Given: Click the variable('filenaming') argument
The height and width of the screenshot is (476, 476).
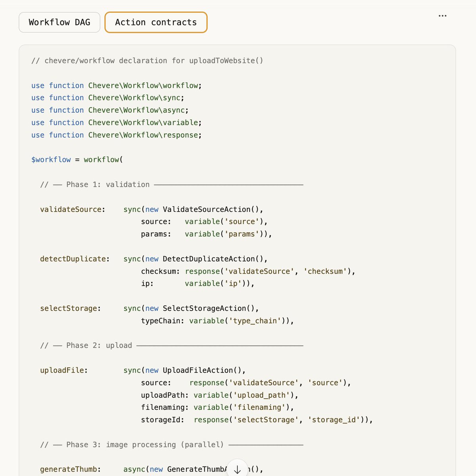Looking at the screenshot, I should point(242,408).
